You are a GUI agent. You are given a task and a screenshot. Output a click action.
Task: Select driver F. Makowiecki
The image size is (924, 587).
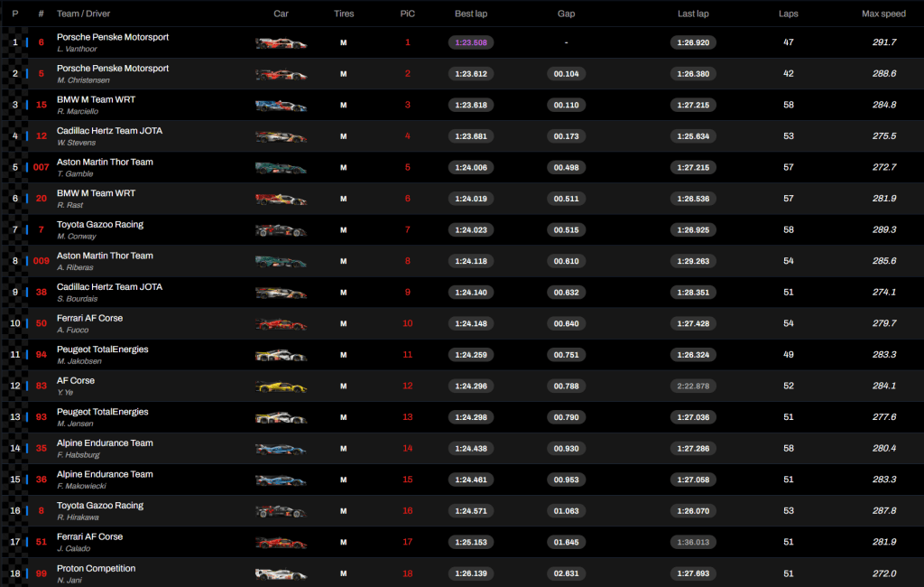pos(82,486)
